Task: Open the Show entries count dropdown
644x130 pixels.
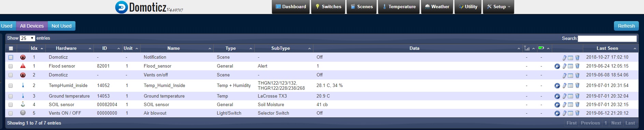Action: click(27, 38)
